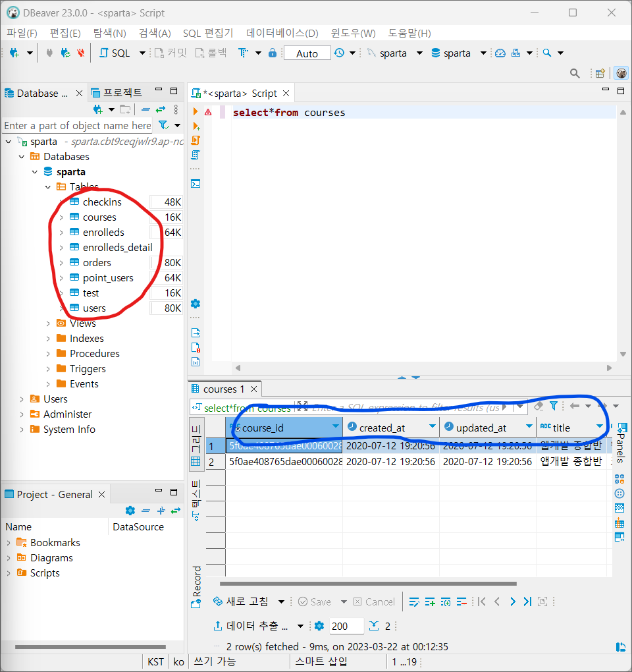The width and height of the screenshot is (632, 672).
Task: Open the SQL 편집기 menu
Action: pos(208,33)
